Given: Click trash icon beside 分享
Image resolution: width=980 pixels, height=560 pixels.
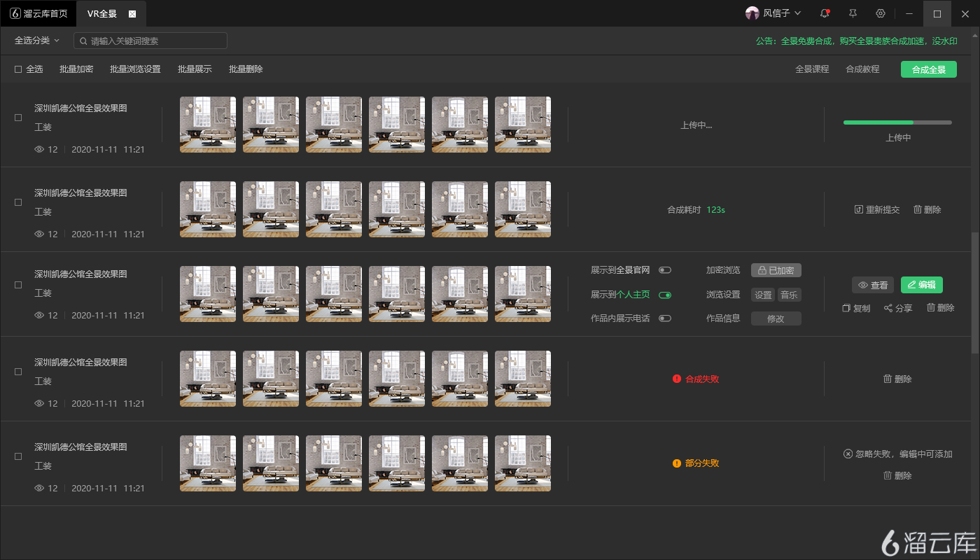Looking at the screenshot, I should coord(931,307).
